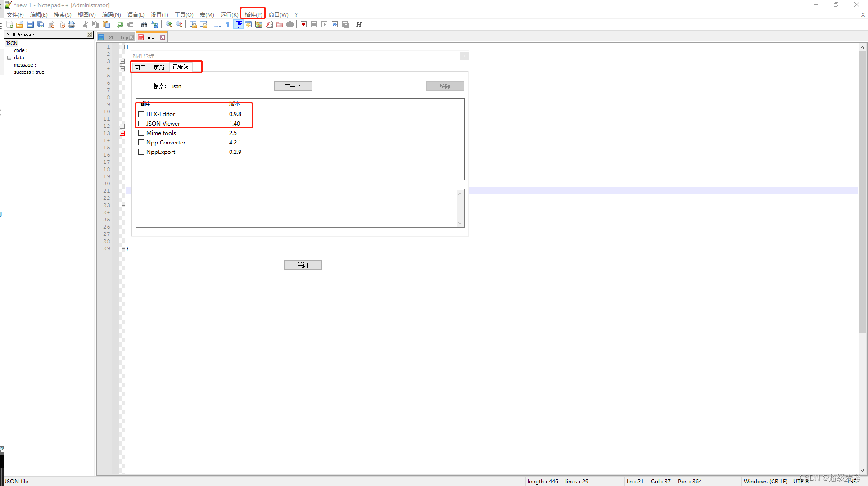Switch to the 可用 tab
The height and width of the screenshot is (486, 868).
140,67
